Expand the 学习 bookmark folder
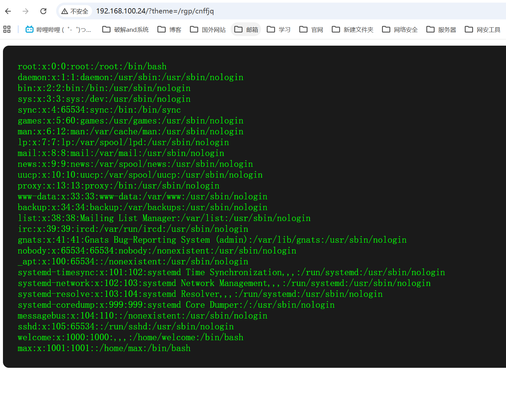The width and height of the screenshot is (506, 420). click(x=279, y=30)
